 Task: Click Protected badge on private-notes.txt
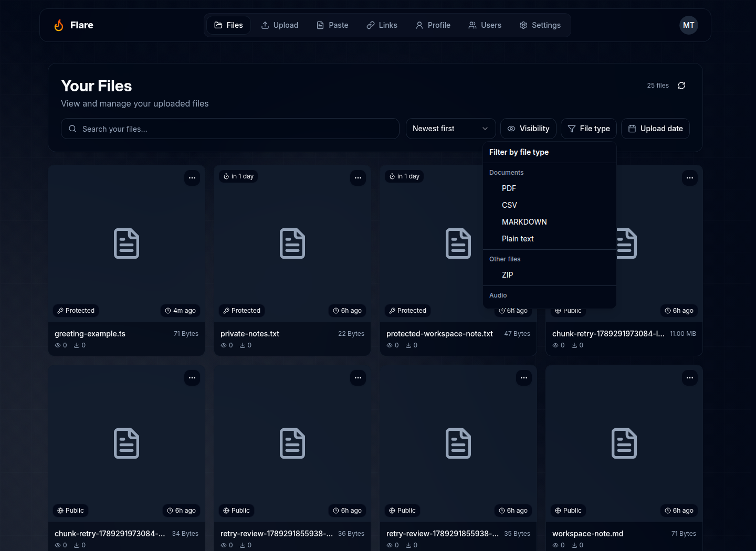coord(242,311)
